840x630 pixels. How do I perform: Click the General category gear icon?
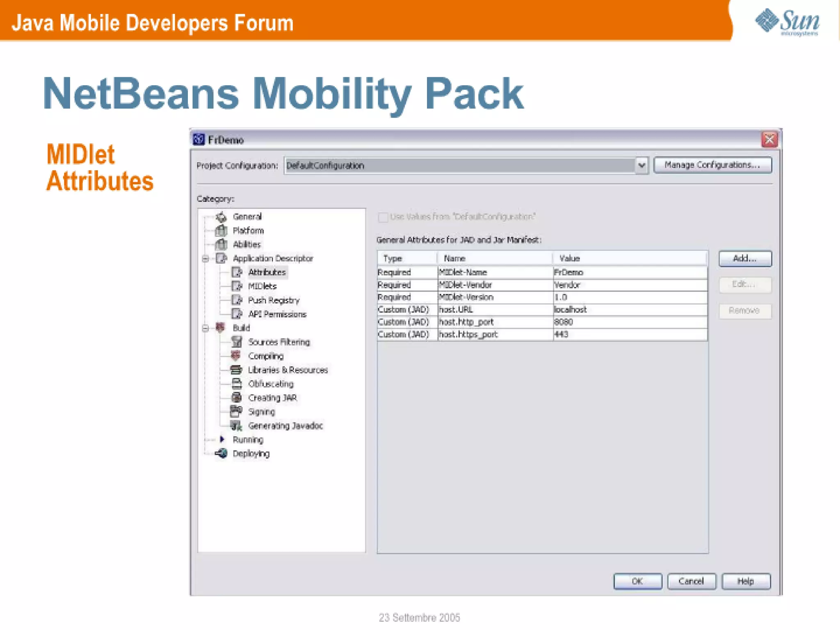(221, 217)
